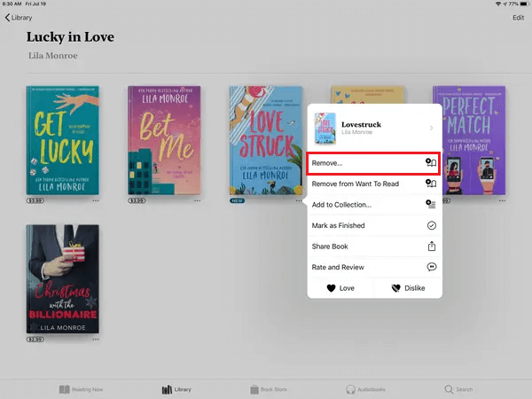The height and width of the screenshot is (399, 532).
Task: Click the Add to Collection list icon
Action: point(432,204)
